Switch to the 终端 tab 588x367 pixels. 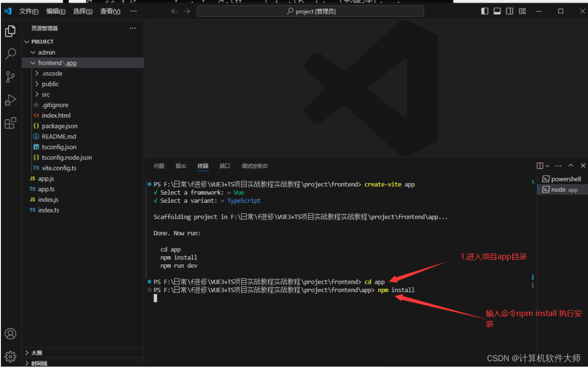click(203, 166)
